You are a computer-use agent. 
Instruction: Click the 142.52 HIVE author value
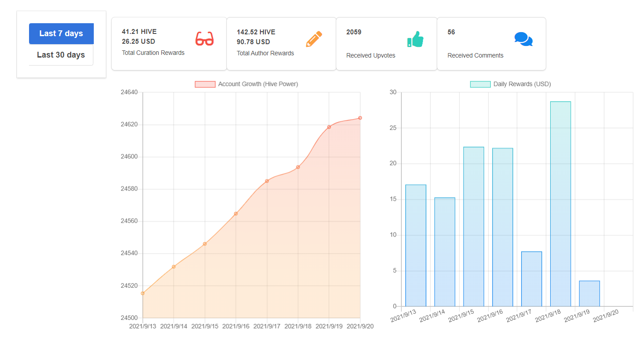point(256,32)
